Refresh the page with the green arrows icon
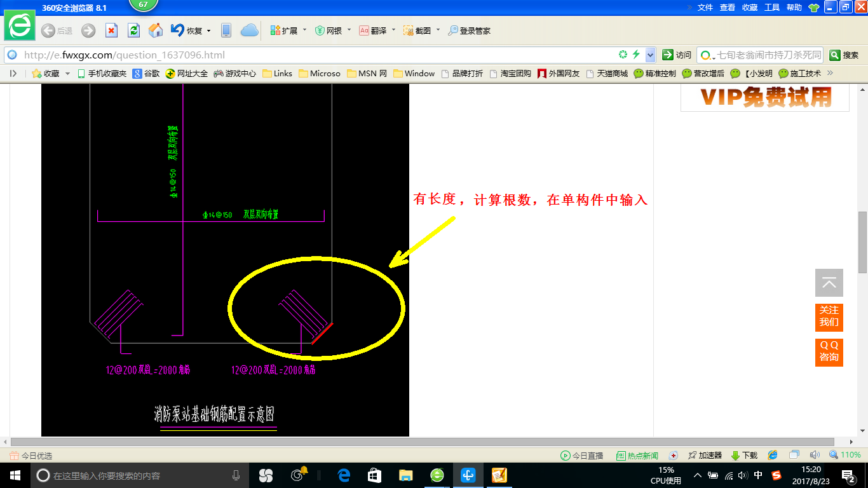Viewport: 868px width, 488px height. tap(133, 30)
